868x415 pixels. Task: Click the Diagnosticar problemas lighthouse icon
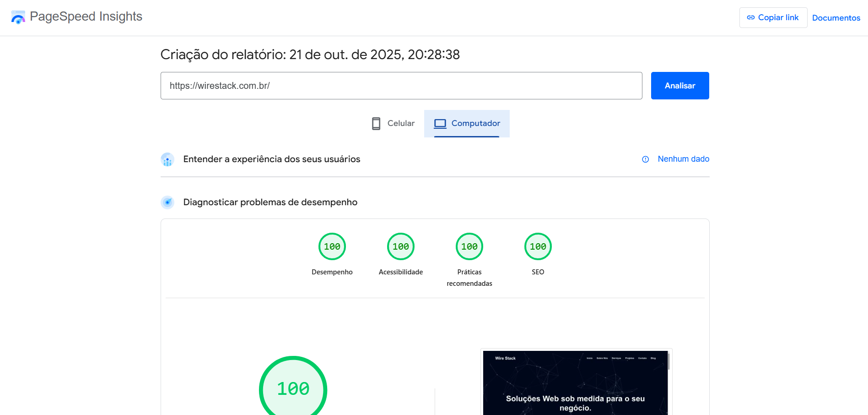tap(167, 202)
